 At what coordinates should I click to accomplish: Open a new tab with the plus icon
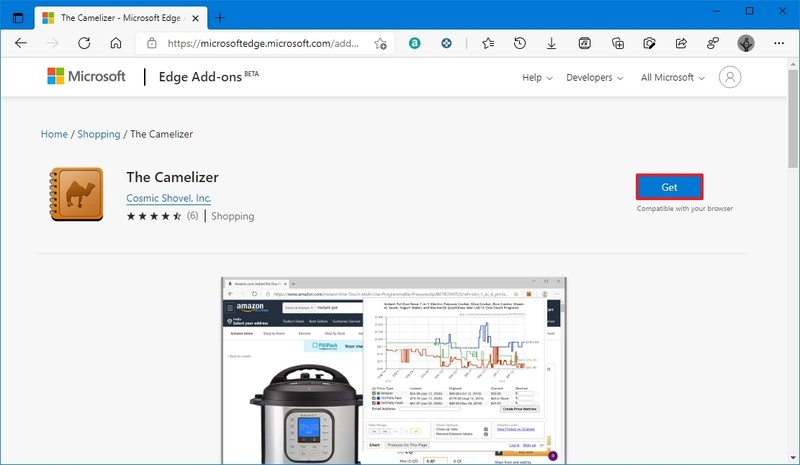(x=220, y=18)
